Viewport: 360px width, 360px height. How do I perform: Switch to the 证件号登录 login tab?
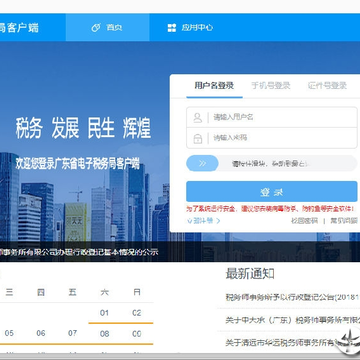[327, 86]
